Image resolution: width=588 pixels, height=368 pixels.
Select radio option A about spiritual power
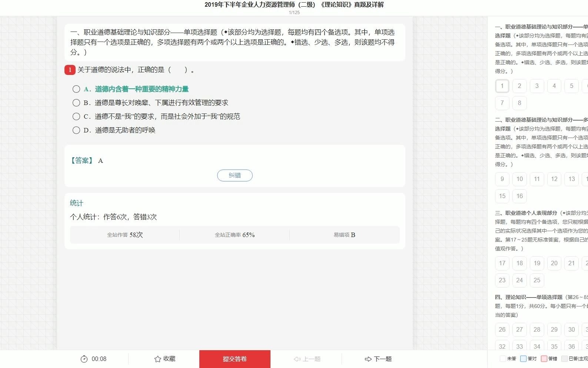pyautogui.click(x=76, y=89)
